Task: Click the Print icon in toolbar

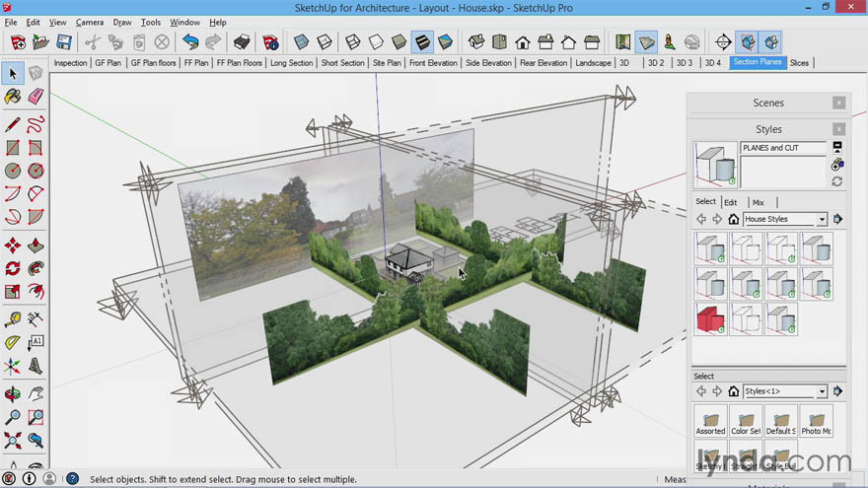Action: coord(242,42)
